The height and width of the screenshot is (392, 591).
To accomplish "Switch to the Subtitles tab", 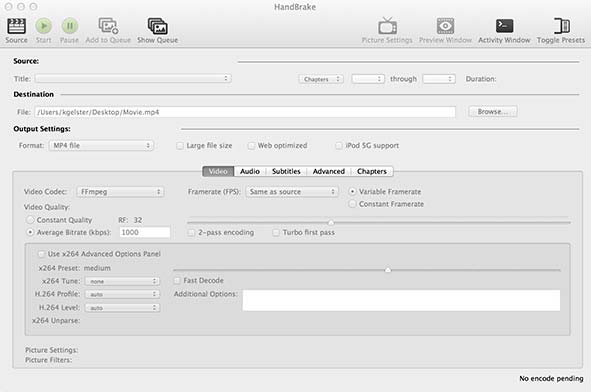I will 286,172.
